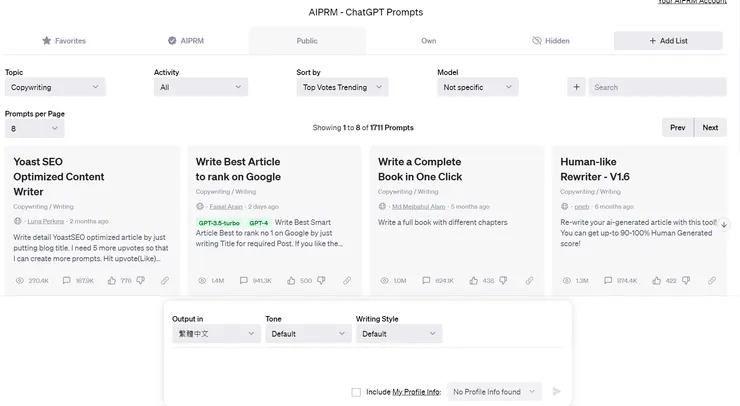
Task: Open Your AIPRM Account link
Action: (x=692, y=2)
